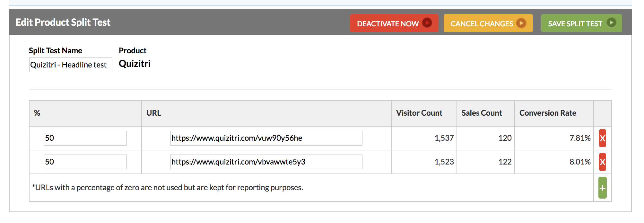
Task: Focus the Split Test Name field
Action: tap(70, 65)
